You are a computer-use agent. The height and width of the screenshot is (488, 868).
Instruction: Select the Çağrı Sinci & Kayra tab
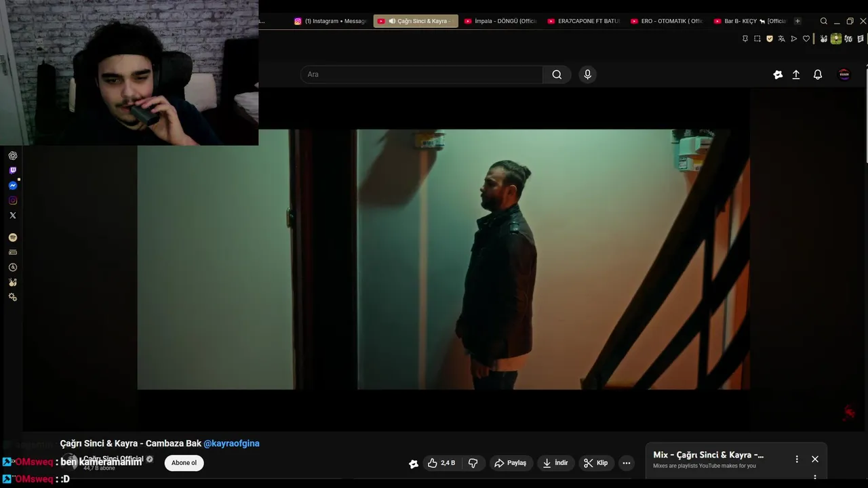click(416, 21)
